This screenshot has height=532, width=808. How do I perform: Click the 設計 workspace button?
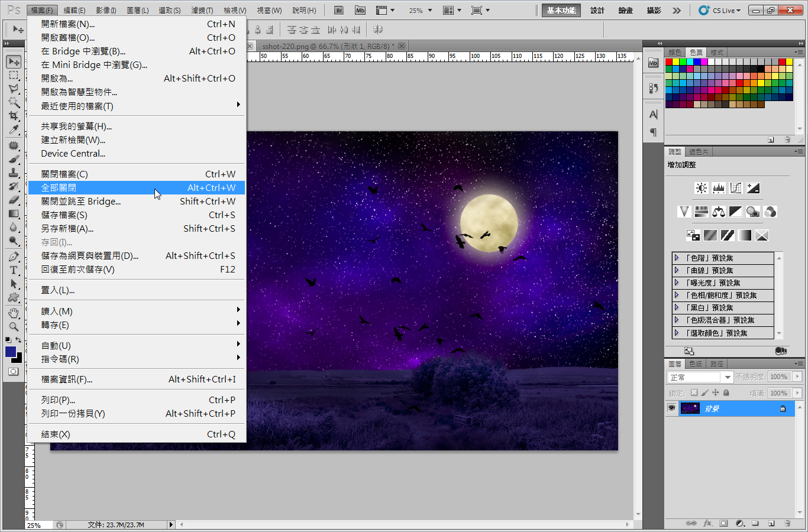pyautogui.click(x=597, y=11)
